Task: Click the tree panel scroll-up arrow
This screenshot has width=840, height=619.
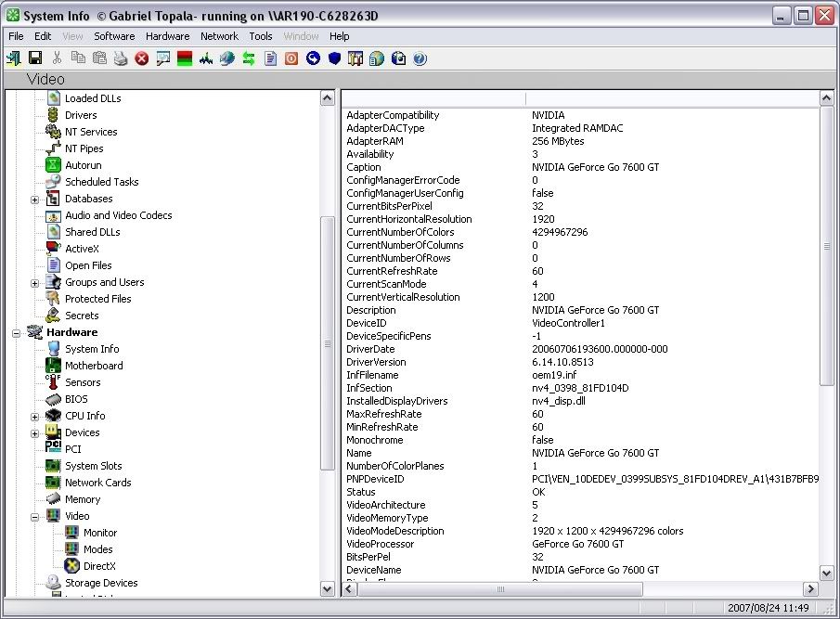Action: click(x=328, y=98)
